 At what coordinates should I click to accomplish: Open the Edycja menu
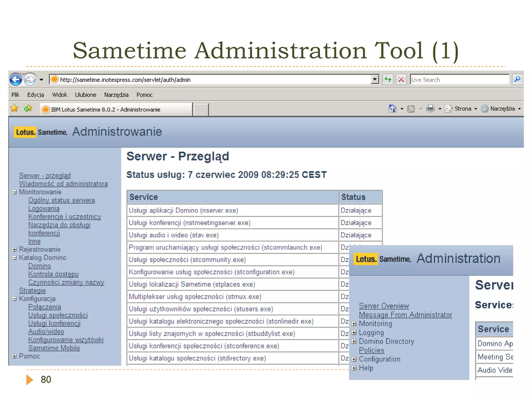[36, 95]
